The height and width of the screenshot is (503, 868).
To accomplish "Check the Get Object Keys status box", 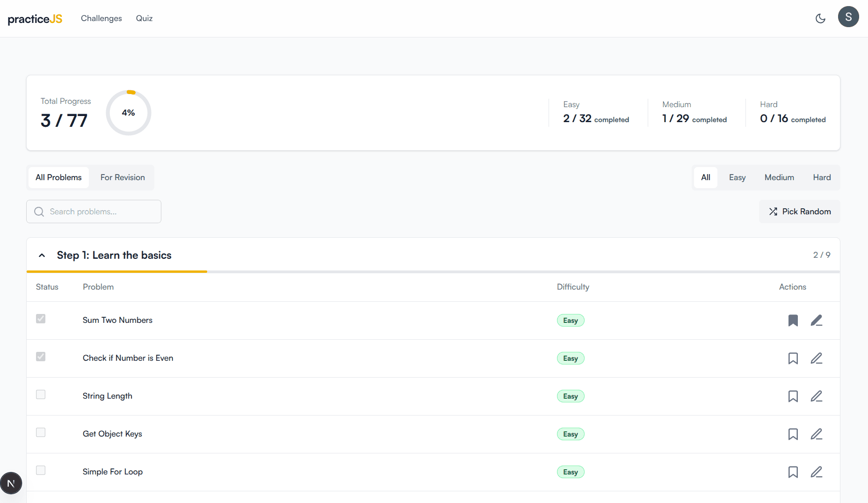I will 41,432.
